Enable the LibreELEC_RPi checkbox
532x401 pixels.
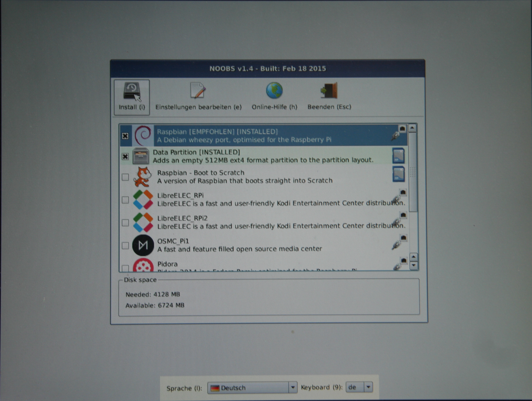[x=125, y=200]
